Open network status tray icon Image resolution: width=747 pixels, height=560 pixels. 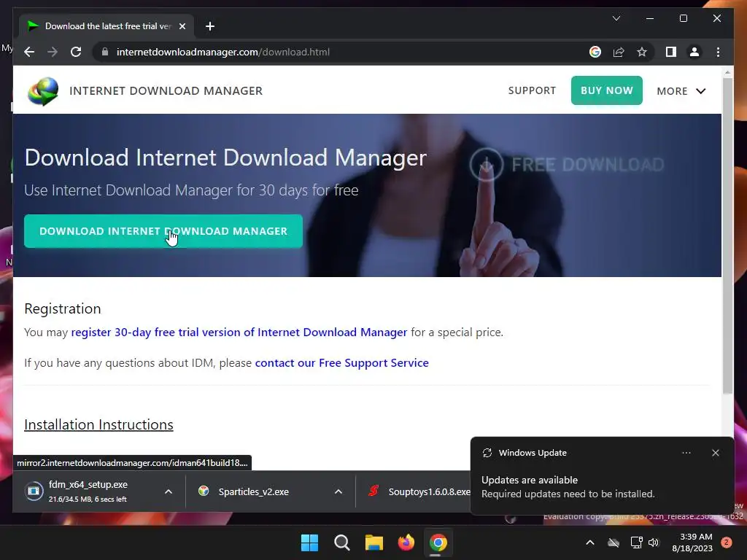(636, 542)
